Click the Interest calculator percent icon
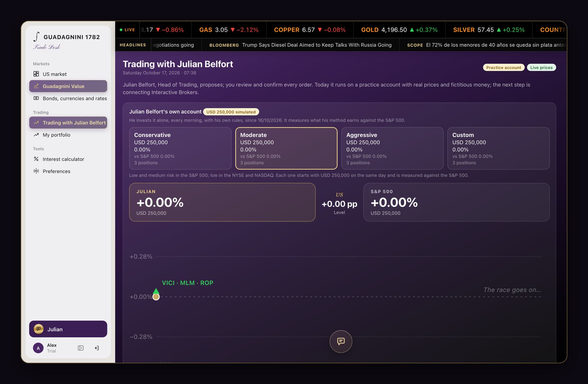Viewport: 588px width, 384px height. point(36,159)
